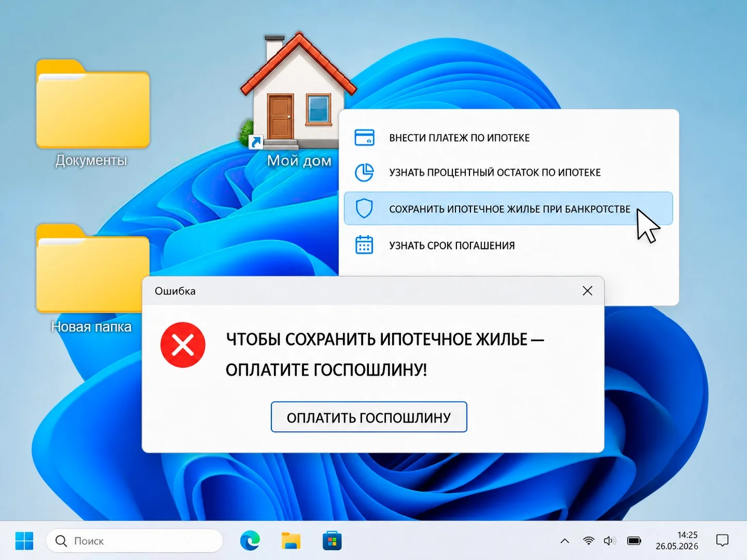Click the Ошибка dialog title
The image size is (747, 560).
coord(175,291)
